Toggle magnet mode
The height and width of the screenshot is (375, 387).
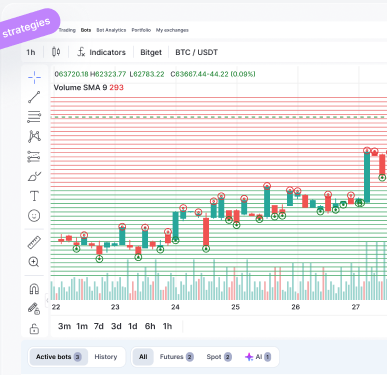pyautogui.click(x=34, y=289)
